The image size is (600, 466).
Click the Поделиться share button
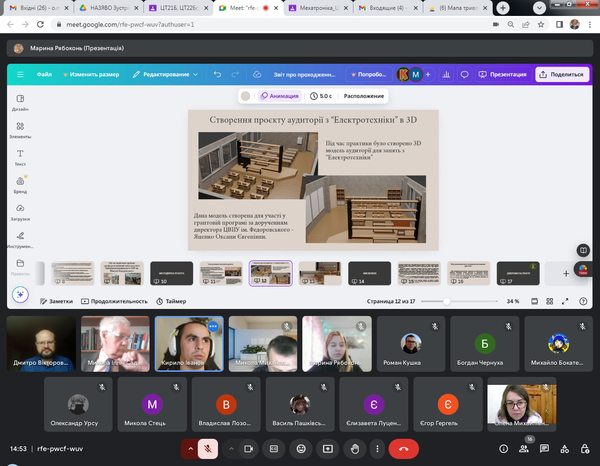coord(561,74)
